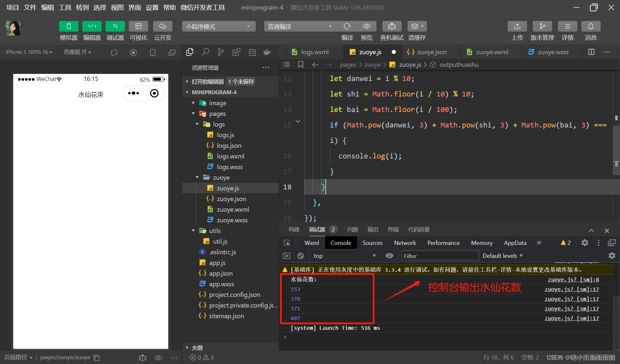The width and height of the screenshot is (620, 364).
Task: Click the element inspector arrow icon in devtools
Action: coord(287,243)
